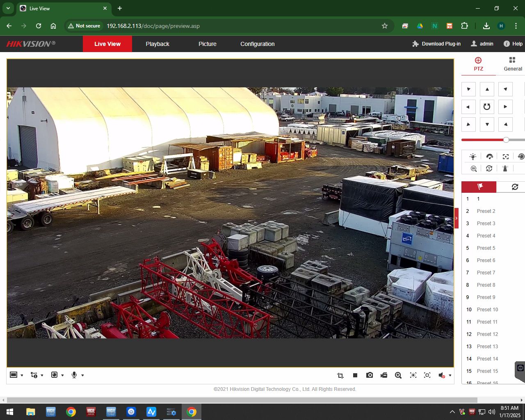Click the auxiliary focus icon
Screen dimensions: 525x420
coord(506,157)
